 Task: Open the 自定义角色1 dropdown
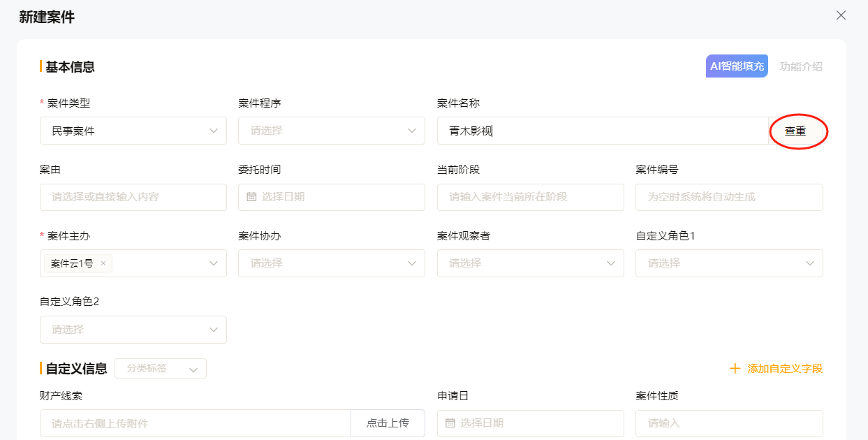(728, 263)
